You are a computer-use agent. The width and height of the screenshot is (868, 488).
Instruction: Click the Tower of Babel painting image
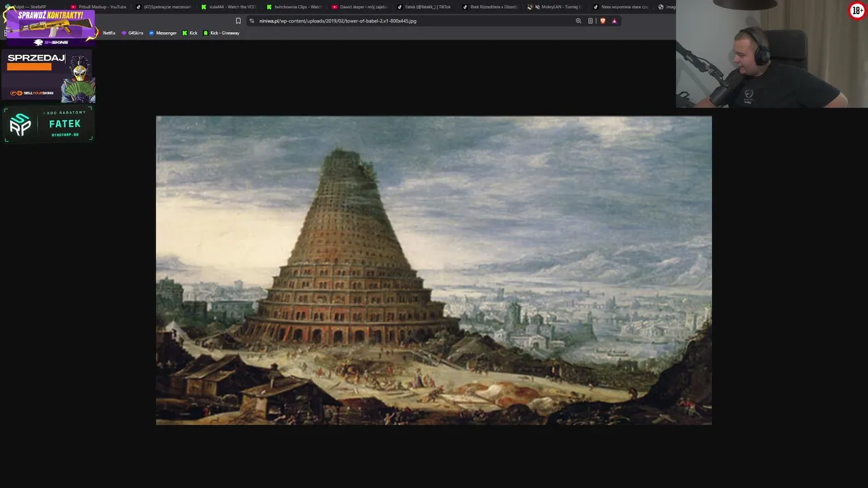point(434,270)
